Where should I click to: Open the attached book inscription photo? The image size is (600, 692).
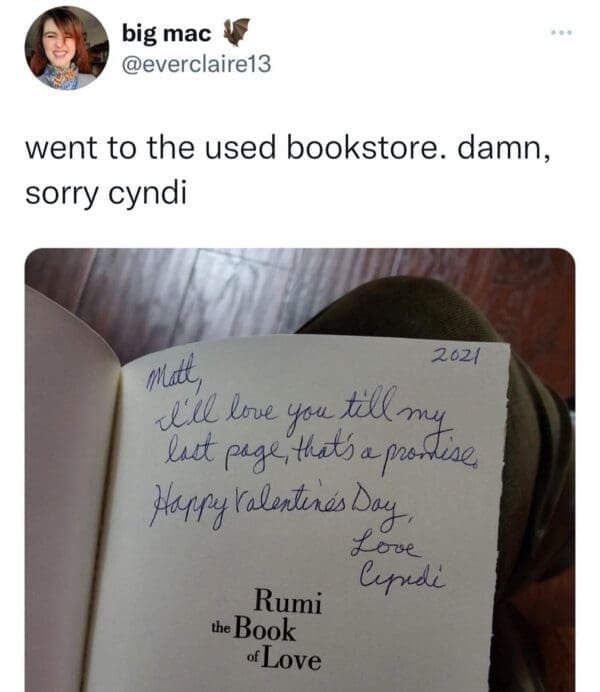tap(300, 470)
